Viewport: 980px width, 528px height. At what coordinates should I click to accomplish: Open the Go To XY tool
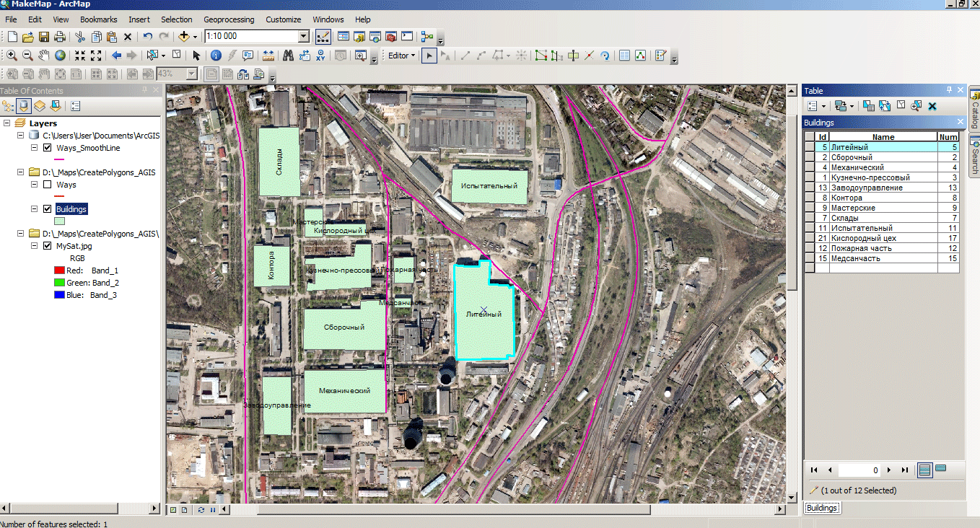click(x=320, y=56)
